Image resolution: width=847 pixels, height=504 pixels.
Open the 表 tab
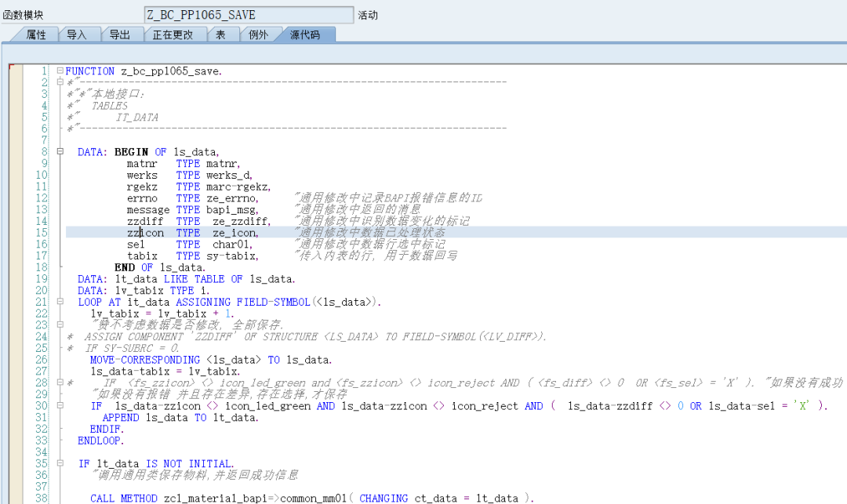point(220,35)
